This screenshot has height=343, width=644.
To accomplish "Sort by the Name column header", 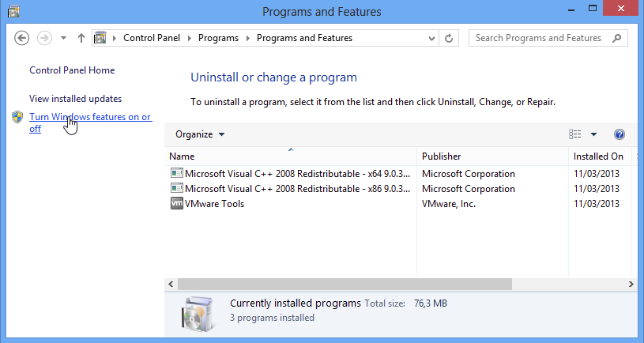I will [x=291, y=156].
